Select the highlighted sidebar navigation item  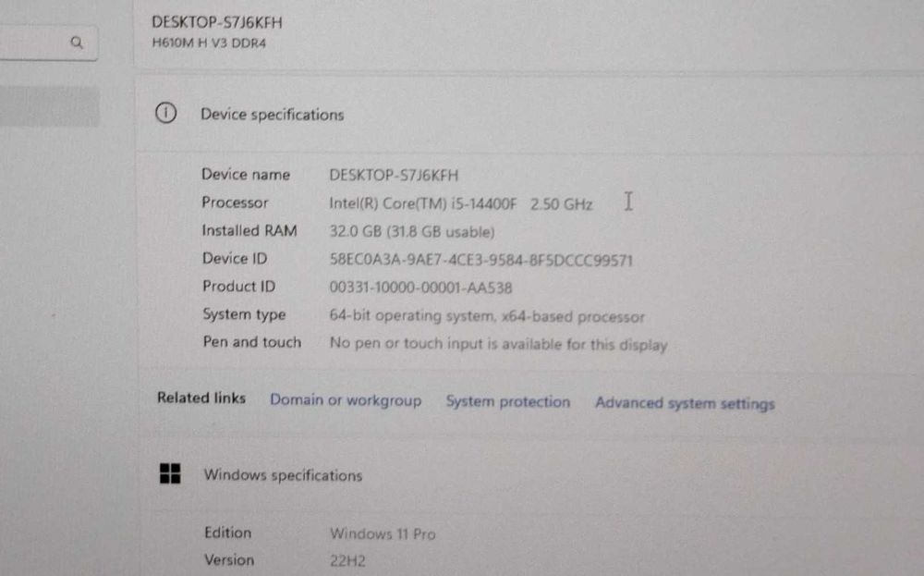(x=50, y=106)
